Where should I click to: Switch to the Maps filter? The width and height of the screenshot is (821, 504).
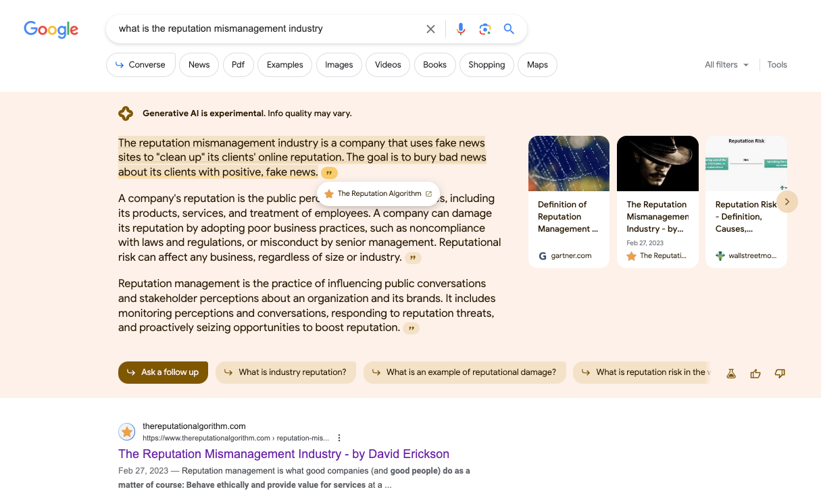537,65
